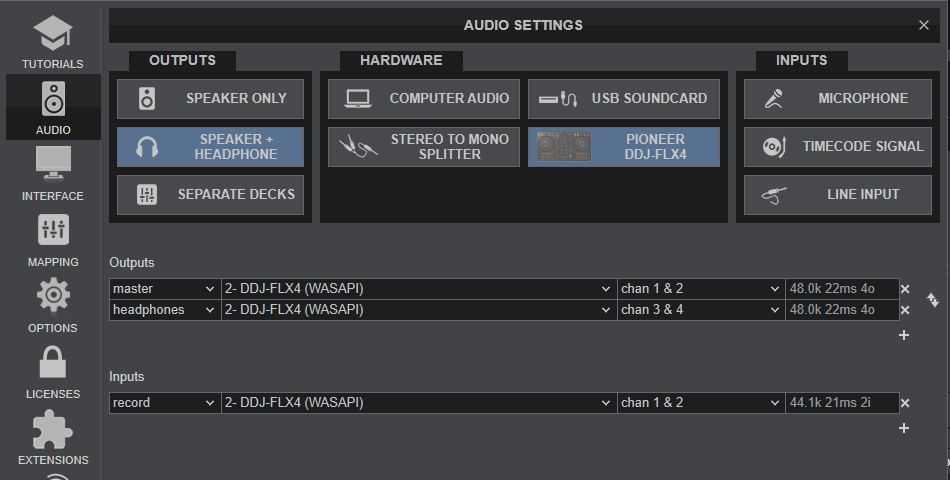Image resolution: width=950 pixels, height=480 pixels.
Task: Open the Extensions puzzle page
Action: [x=52, y=438]
